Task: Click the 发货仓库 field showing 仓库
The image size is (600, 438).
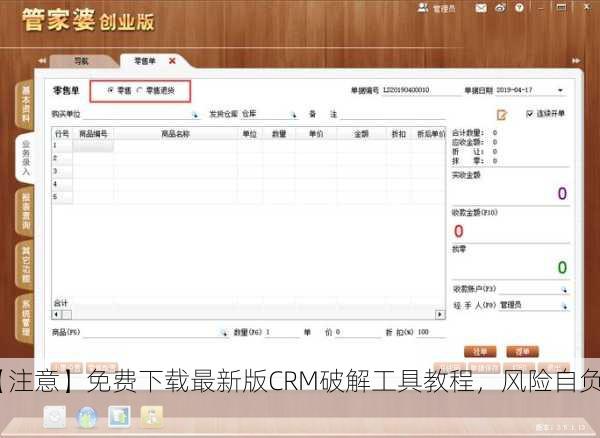Action: pos(268,114)
